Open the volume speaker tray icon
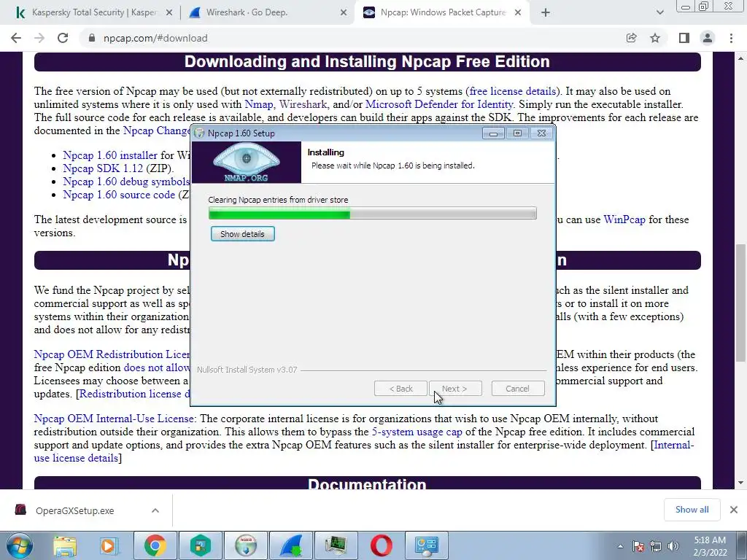The height and width of the screenshot is (560, 747). pos(673,546)
